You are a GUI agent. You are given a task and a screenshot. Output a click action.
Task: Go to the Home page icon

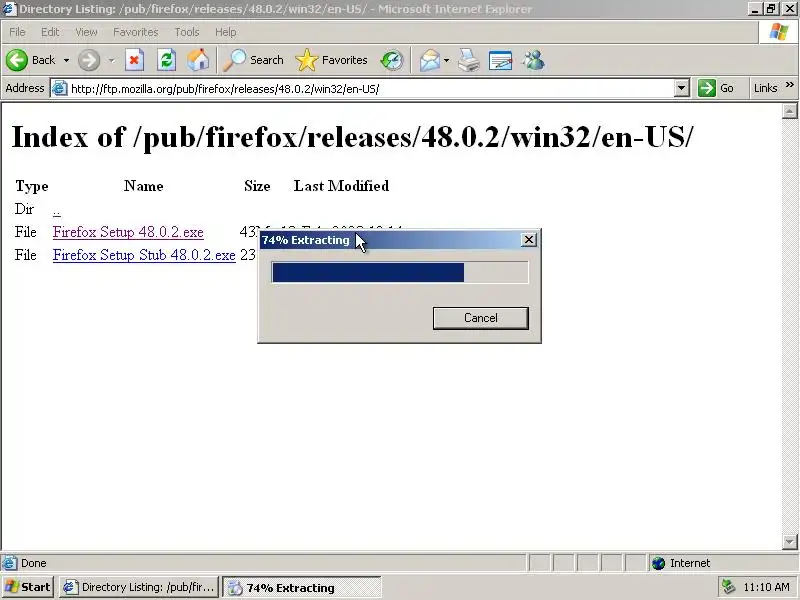198,60
